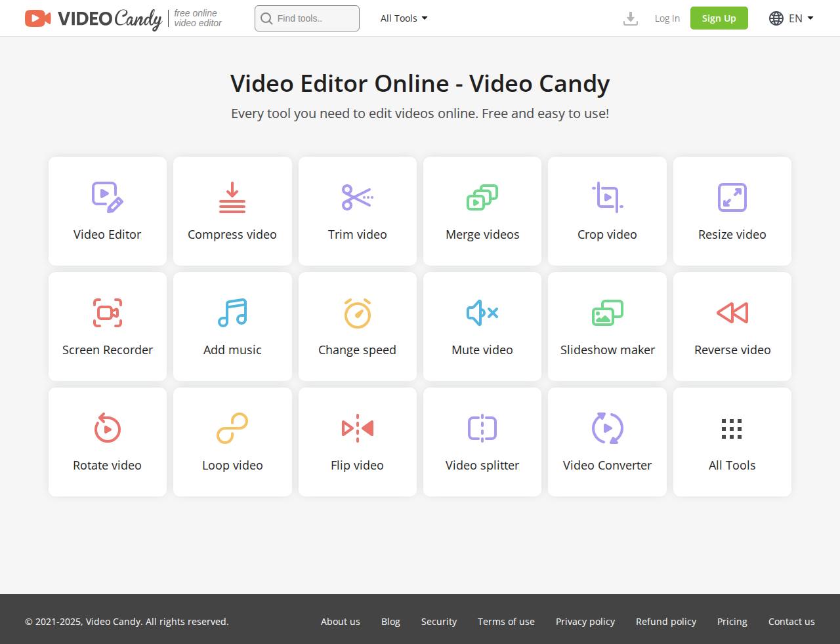Select the Flip video mirror icon
The width and height of the screenshot is (840, 644).
(x=357, y=428)
